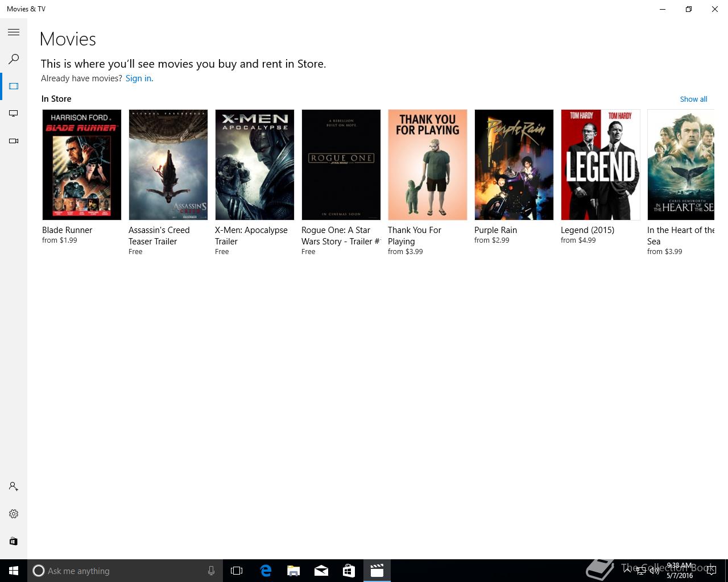Viewport: 728px width, 582px height.
Task: Click the account sign-in person icon
Action: point(14,487)
